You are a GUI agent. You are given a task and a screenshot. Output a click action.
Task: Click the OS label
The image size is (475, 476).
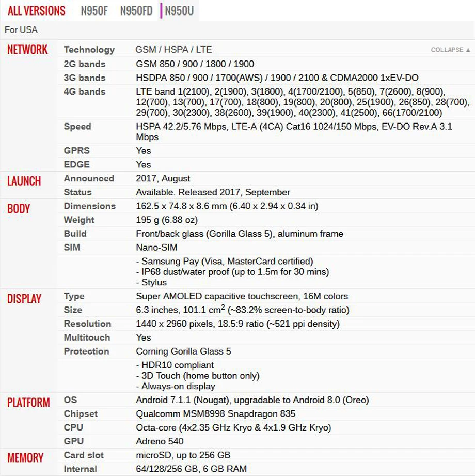tap(70, 400)
